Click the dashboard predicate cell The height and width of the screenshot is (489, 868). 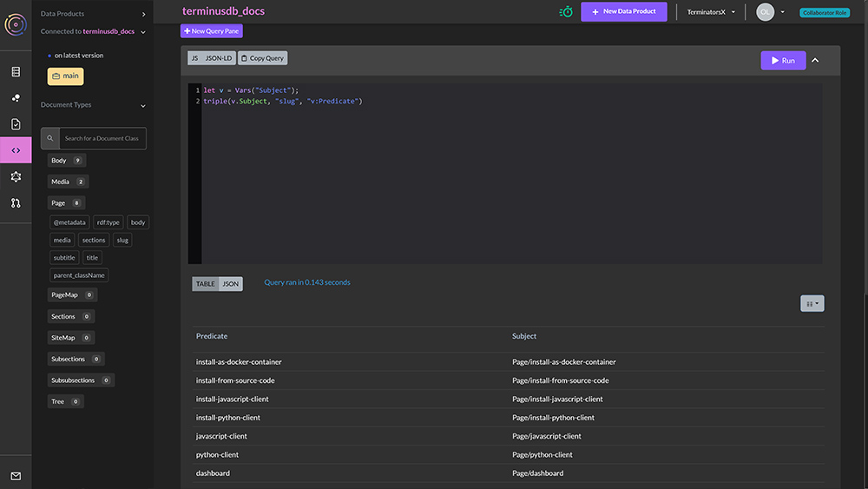213,473
